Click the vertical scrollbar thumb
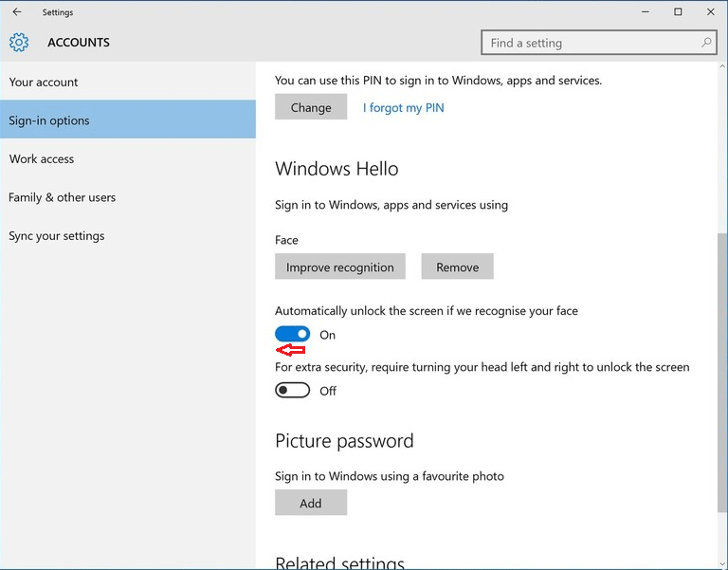 [722, 372]
